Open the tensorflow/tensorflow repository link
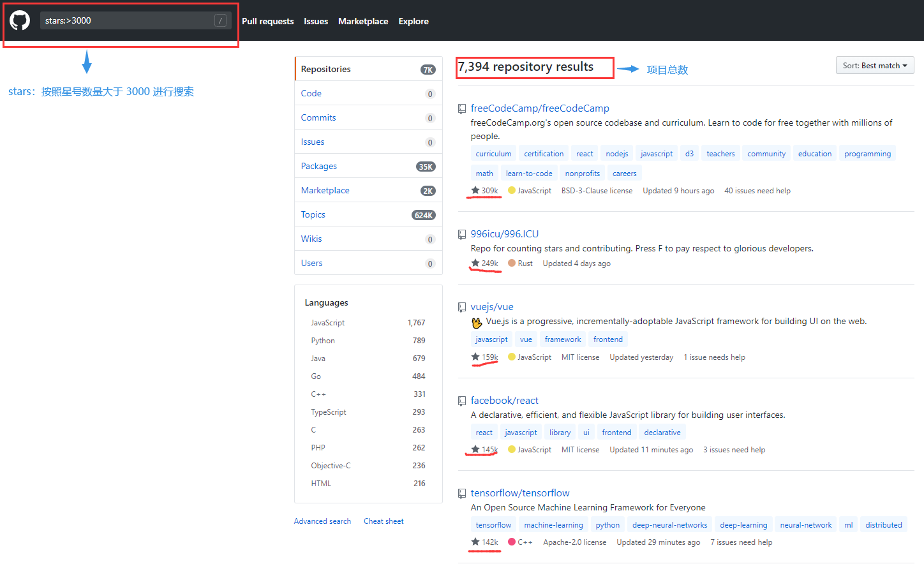924x564 pixels. click(520, 493)
